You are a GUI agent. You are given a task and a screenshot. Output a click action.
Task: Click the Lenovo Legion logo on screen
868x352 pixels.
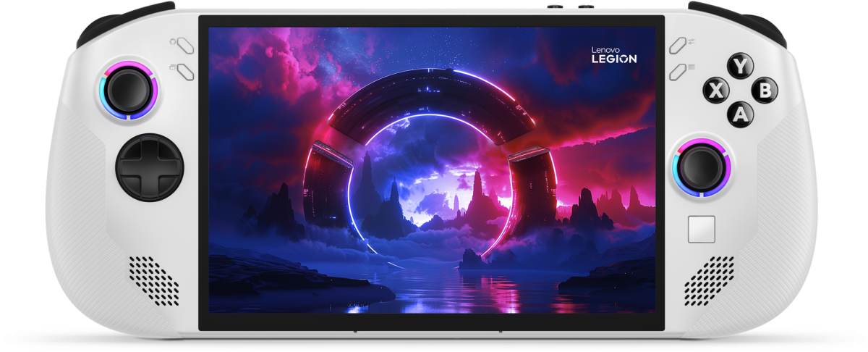(614, 55)
